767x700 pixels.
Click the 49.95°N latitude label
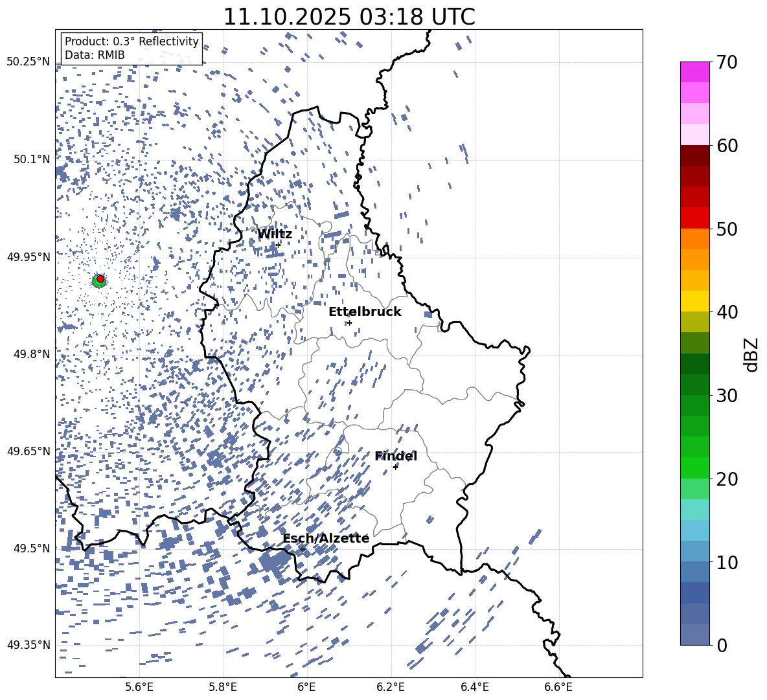(x=29, y=256)
